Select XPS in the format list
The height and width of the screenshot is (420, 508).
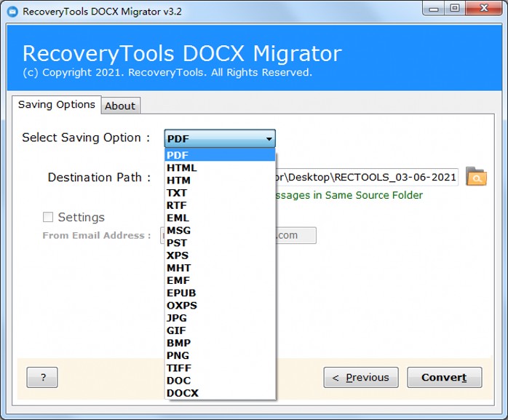220,255
